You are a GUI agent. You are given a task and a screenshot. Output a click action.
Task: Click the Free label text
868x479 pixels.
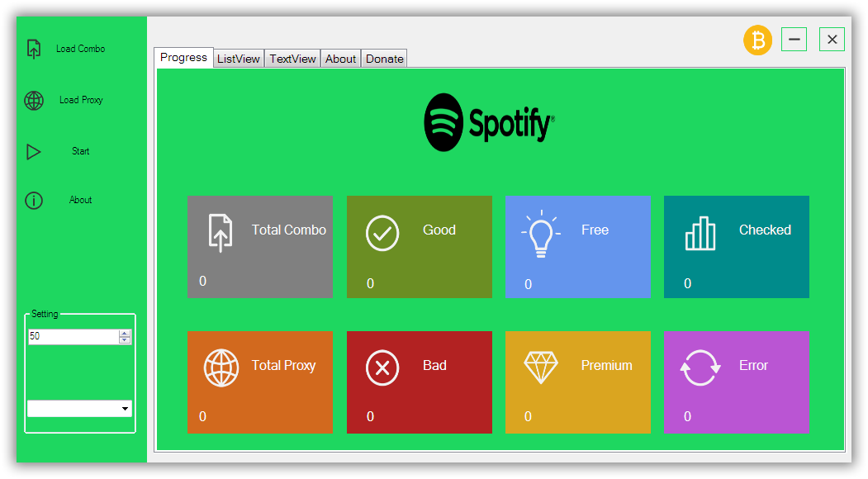coord(595,230)
